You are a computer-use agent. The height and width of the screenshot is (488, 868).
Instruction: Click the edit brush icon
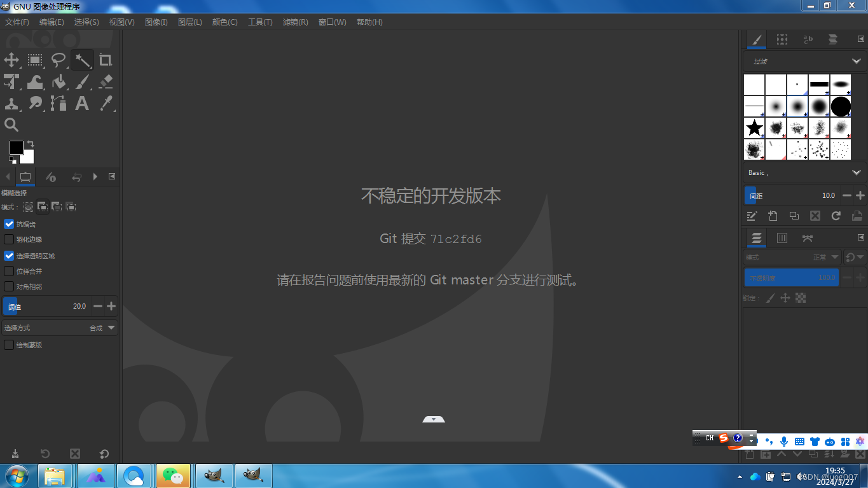[752, 216]
